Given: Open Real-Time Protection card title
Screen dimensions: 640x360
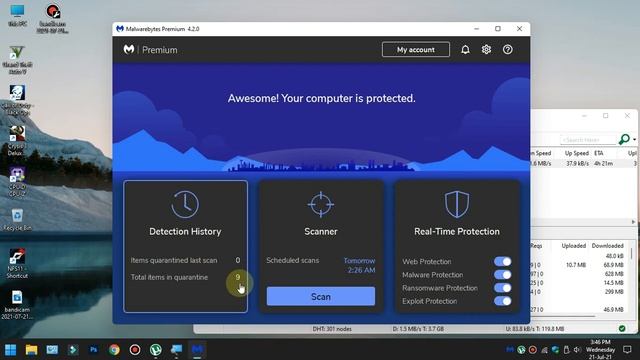Looking at the screenshot, I should tap(457, 231).
